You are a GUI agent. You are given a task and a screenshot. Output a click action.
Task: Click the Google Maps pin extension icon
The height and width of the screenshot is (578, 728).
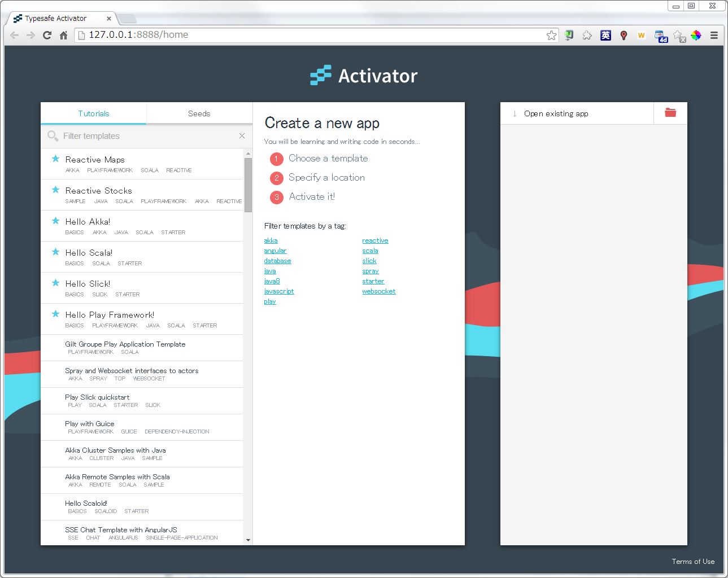click(624, 35)
